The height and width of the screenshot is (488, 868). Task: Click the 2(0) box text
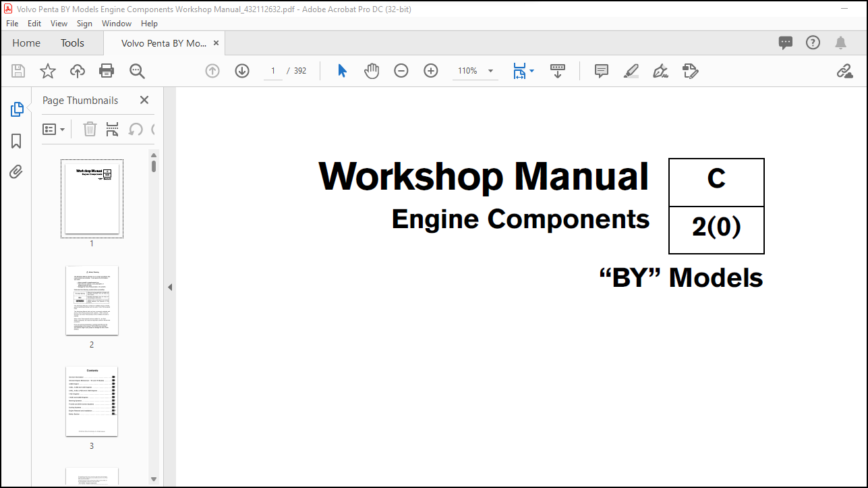coord(716,228)
